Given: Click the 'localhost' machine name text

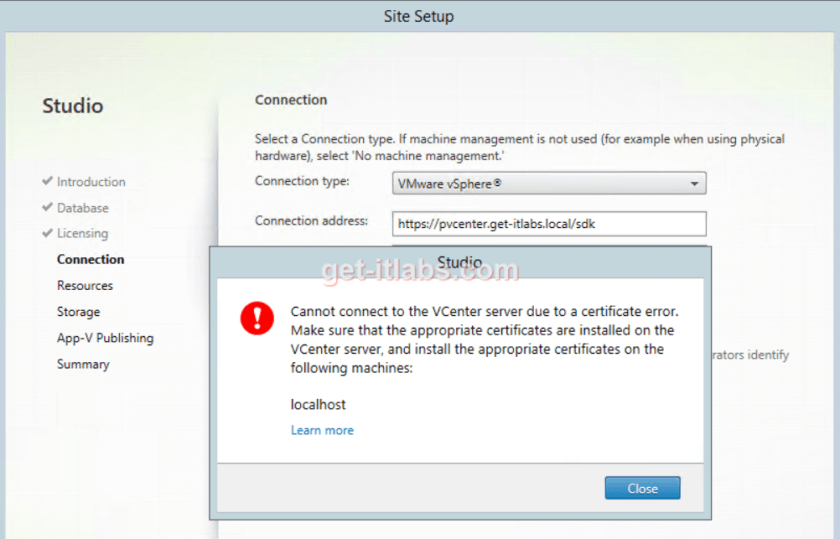Looking at the screenshot, I should click(318, 405).
